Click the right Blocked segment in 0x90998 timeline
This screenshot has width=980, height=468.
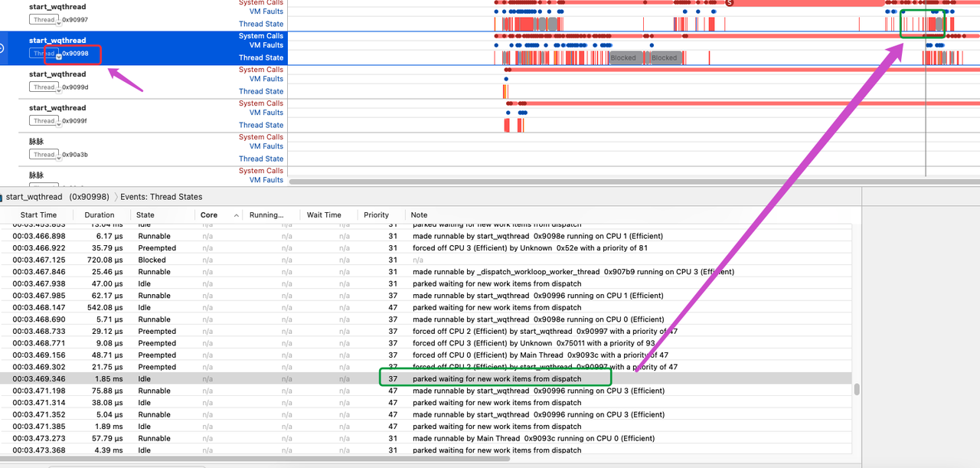coord(664,57)
